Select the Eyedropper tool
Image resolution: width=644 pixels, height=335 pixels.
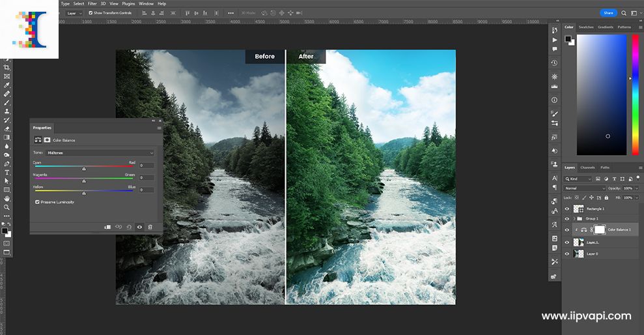pos(7,85)
